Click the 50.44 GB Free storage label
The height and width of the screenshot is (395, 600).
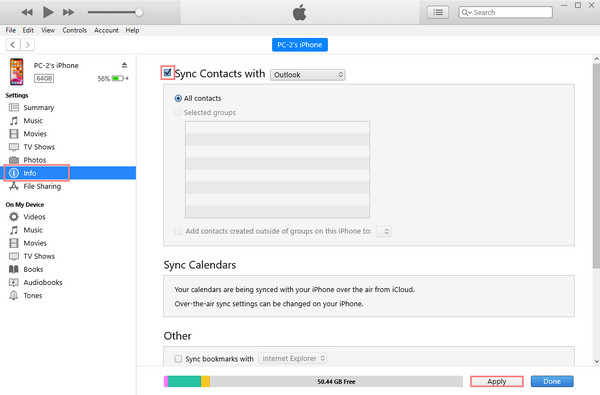(x=336, y=382)
